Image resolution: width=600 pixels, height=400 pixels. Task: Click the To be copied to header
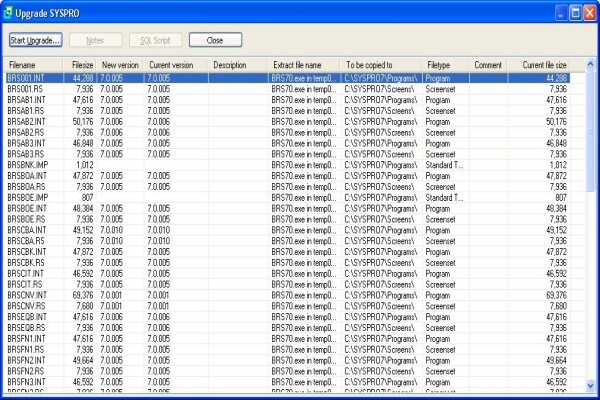click(x=381, y=65)
